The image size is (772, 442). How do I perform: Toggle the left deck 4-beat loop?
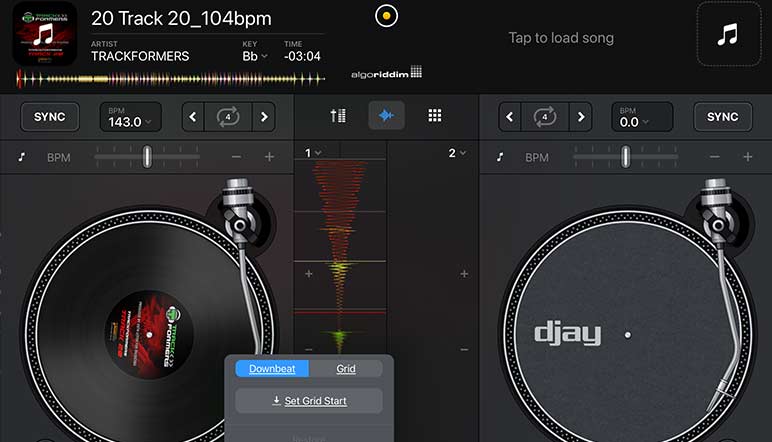tap(228, 117)
